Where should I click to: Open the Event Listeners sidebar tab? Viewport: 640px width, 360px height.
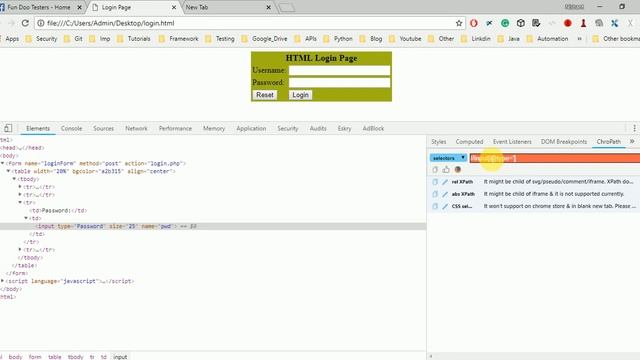pyautogui.click(x=512, y=142)
